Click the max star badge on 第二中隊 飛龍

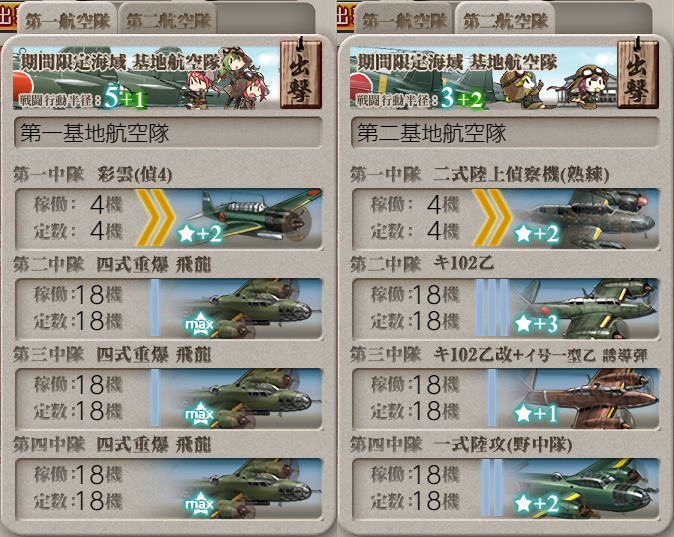(x=199, y=324)
